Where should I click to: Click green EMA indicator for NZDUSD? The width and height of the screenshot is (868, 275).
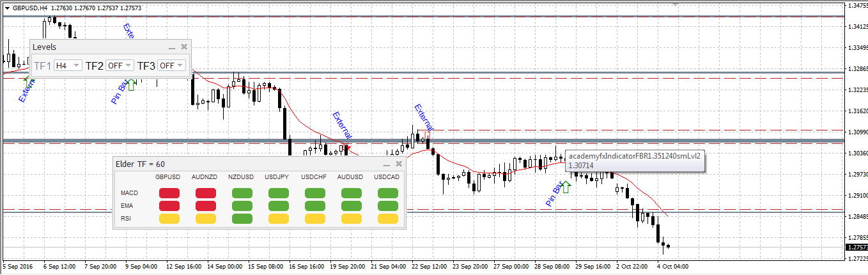click(x=241, y=205)
